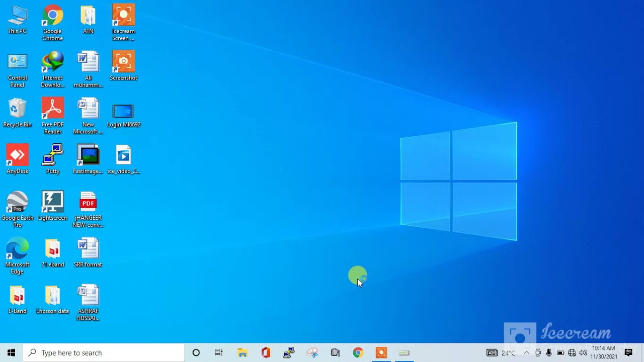Open File Explorer from taskbar
The width and height of the screenshot is (644, 362).
[243, 353]
